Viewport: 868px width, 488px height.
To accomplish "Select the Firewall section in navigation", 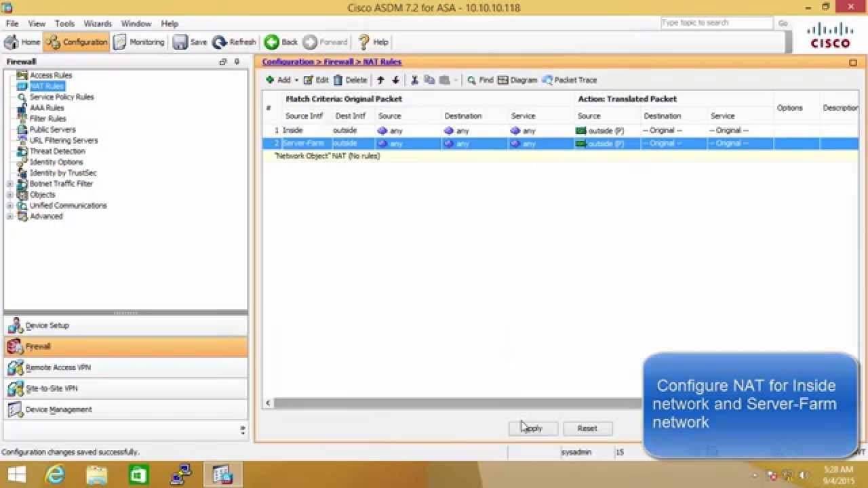I will 126,346.
